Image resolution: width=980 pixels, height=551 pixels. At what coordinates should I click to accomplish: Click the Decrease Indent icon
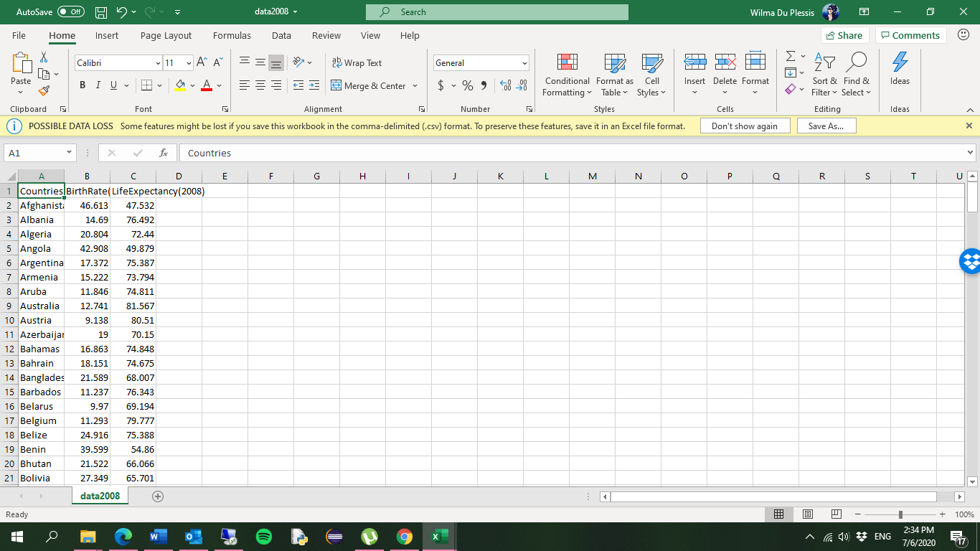298,85
